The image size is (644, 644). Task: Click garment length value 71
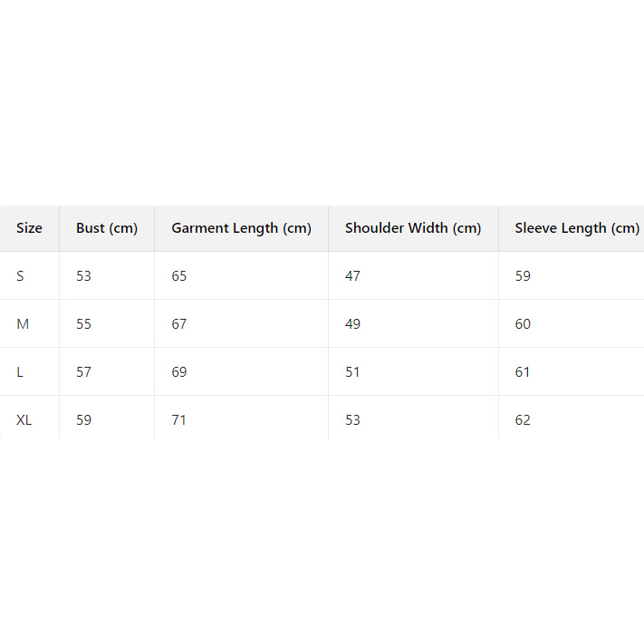[x=179, y=420]
